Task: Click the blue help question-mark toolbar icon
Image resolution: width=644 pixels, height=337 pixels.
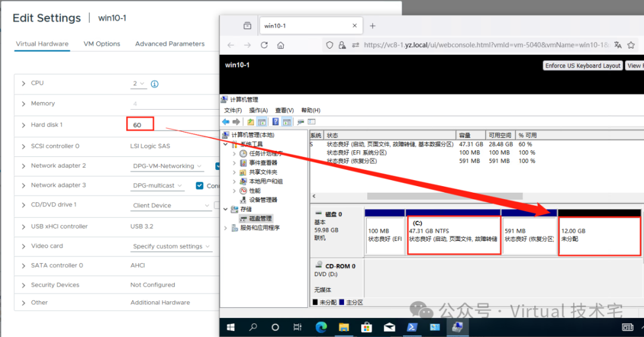Action: click(x=275, y=122)
